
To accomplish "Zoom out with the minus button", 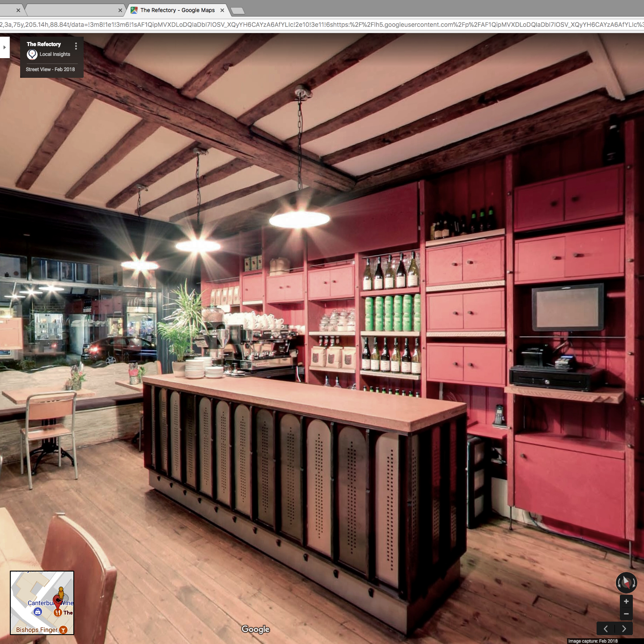I will click(x=626, y=614).
